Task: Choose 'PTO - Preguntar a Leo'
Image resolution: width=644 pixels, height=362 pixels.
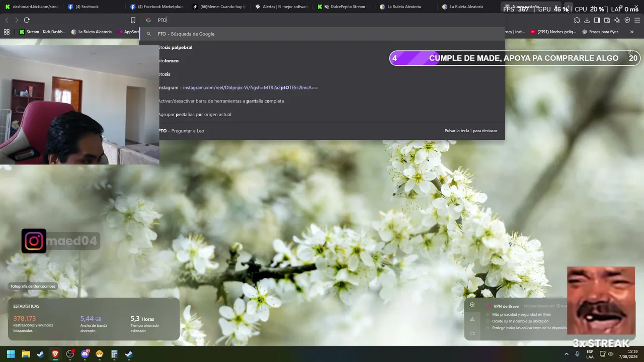Action: click(322, 131)
